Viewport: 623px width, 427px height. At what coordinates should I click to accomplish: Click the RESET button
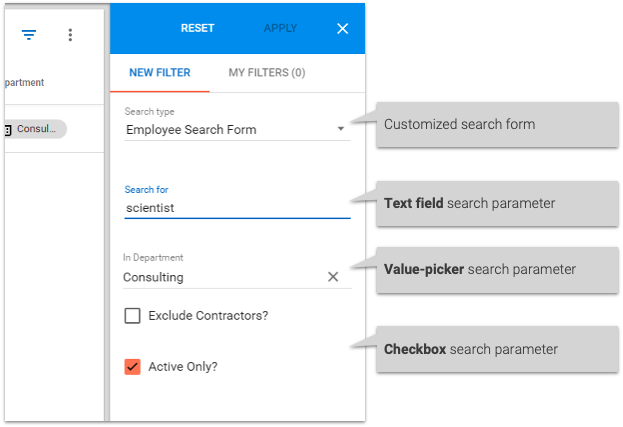point(197,28)
